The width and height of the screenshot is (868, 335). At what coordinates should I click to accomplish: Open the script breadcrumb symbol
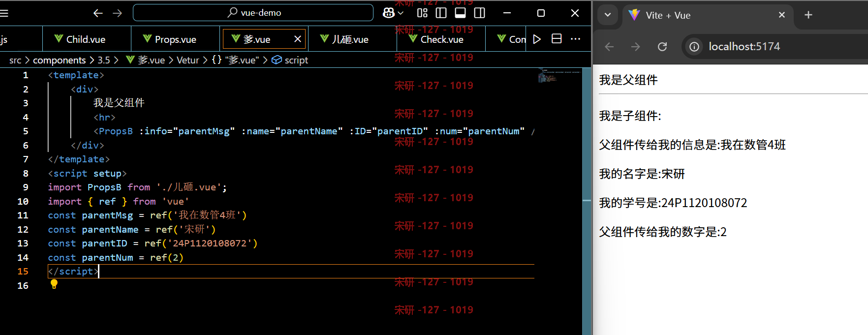click(x=290, y=60)
